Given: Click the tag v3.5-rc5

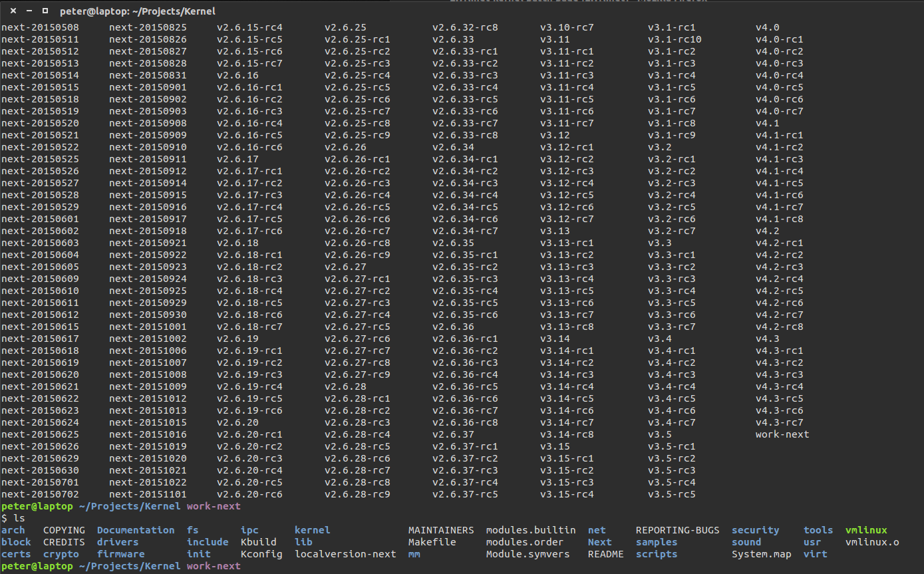Looking at the screenshot, I should [672, 494].
